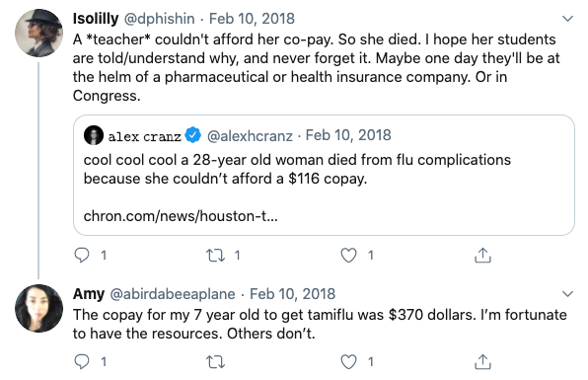Open alex cranz's small avatar in quoted tweet

point(94,135)
